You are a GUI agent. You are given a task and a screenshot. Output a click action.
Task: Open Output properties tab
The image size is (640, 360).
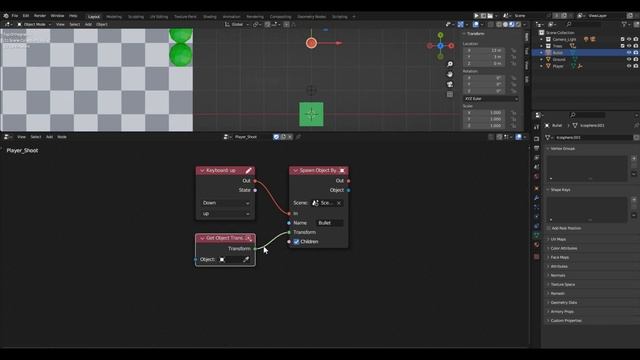[536, 148]
